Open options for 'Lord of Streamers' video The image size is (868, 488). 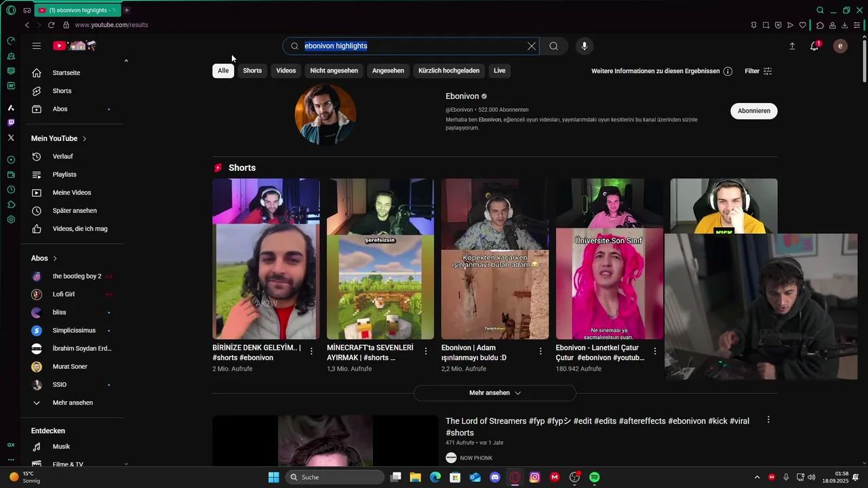(x=768, y=420)
